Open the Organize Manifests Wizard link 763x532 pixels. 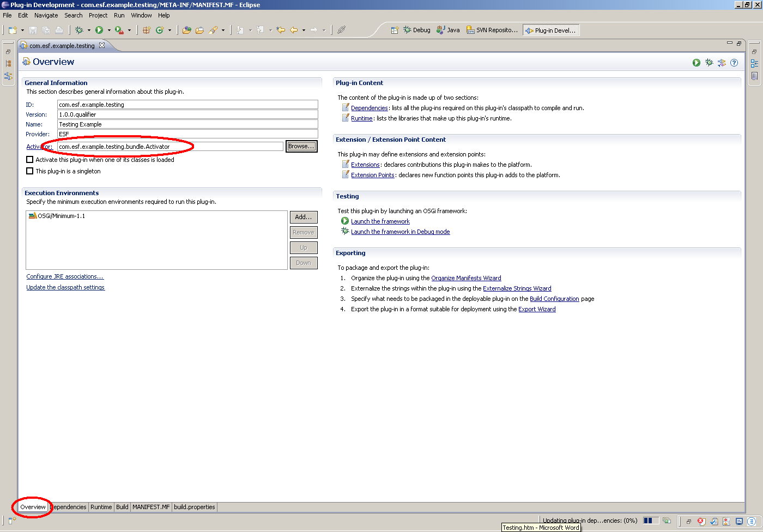[466, 278]
